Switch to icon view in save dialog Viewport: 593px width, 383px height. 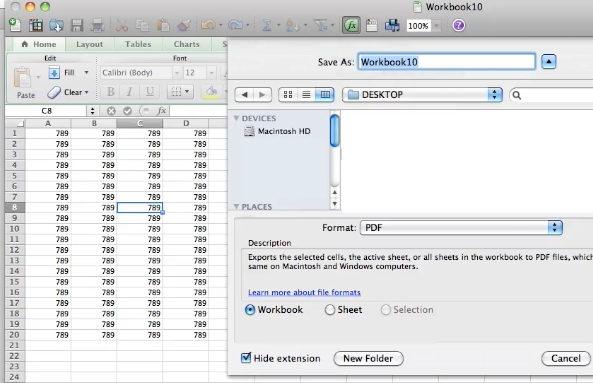(288, 95)
